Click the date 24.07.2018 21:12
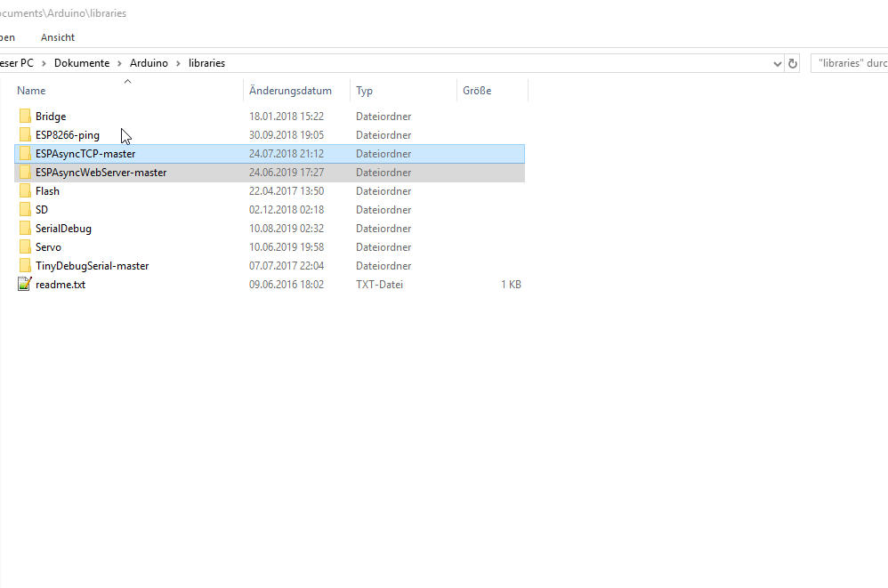This screenshot has height=588, width=888. [x=287, y=153]
